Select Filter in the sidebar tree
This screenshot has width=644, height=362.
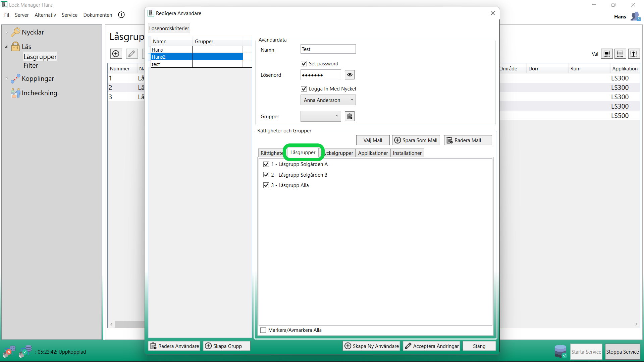coord(31,65)
